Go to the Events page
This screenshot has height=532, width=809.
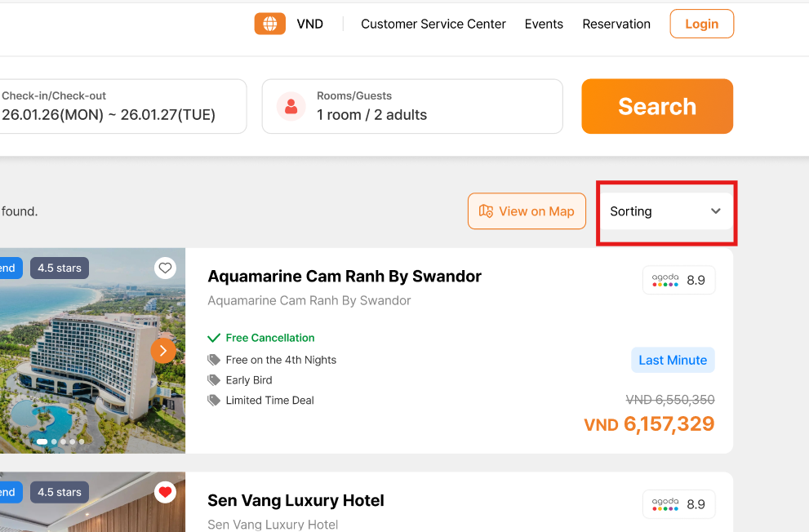pyautogui.click(x=544, y=24)
